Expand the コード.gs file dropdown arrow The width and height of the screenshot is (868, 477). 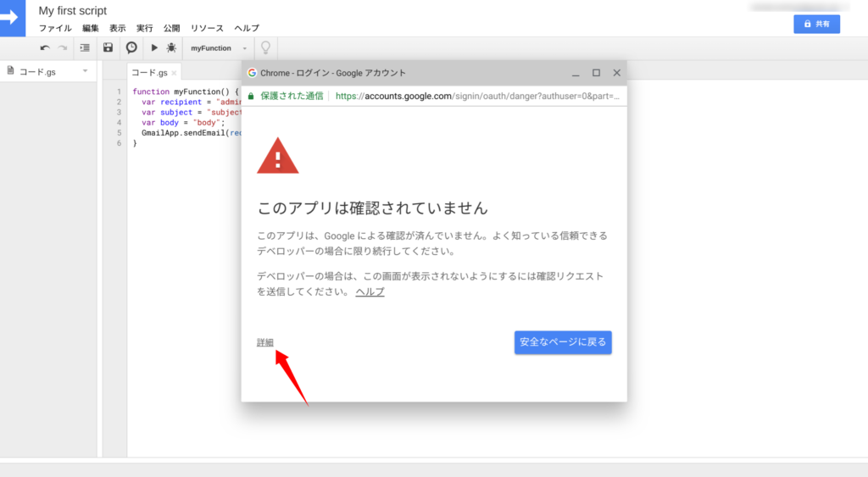click(x=85, y=71)
